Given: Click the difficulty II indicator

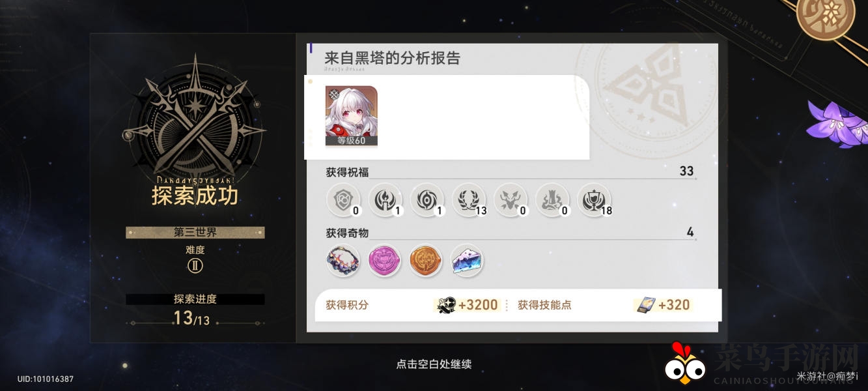Looking at the screenshot, I should pyautogui.click(x=195, y=266).
